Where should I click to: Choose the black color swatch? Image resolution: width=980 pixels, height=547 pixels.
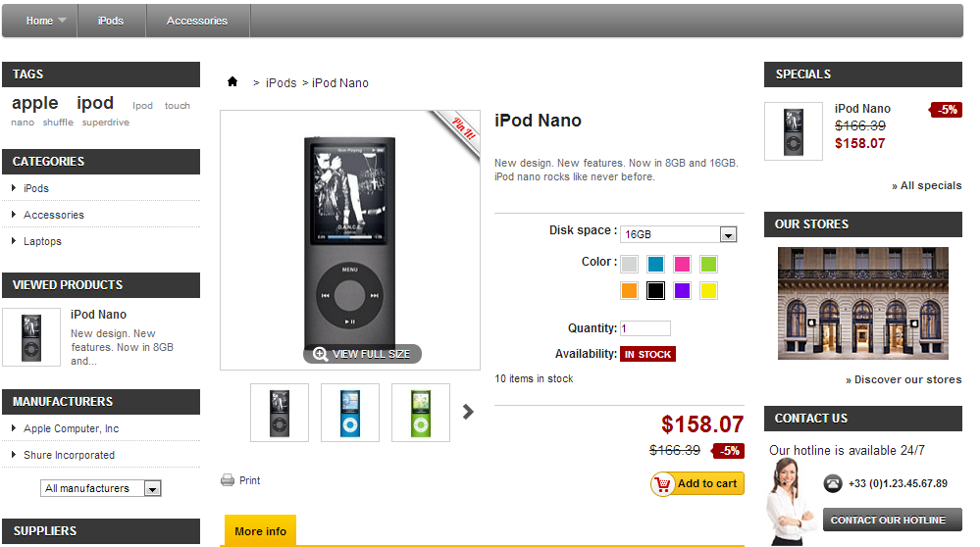(x=655, y=290)
